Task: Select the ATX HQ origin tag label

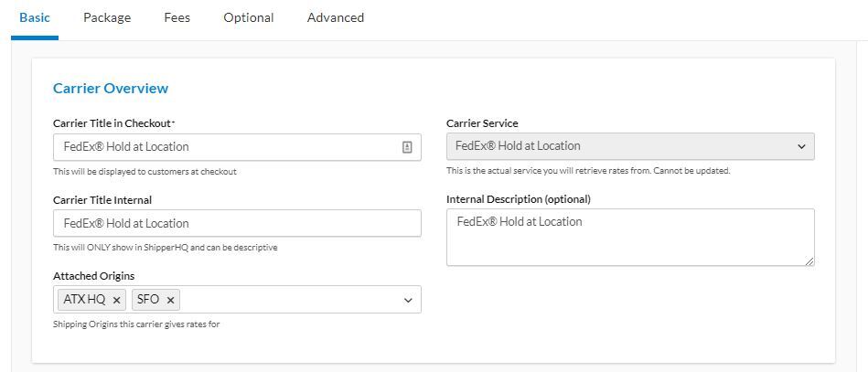Action: [x=84, y=300]
